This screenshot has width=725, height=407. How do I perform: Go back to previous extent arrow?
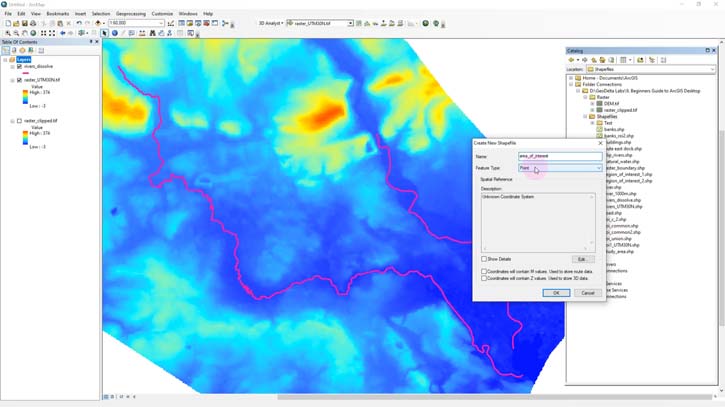(x=62, y=33)
